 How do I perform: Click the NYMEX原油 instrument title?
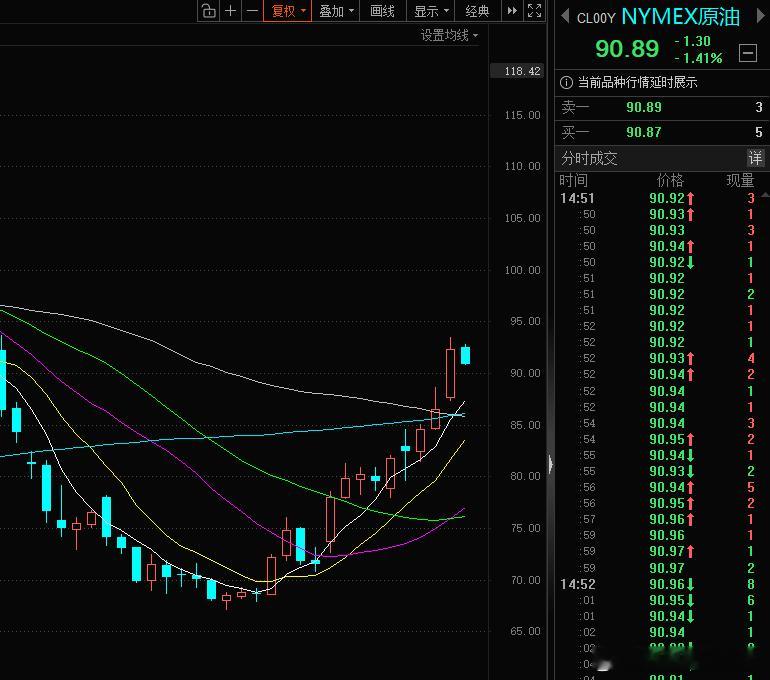coord(680,17)
